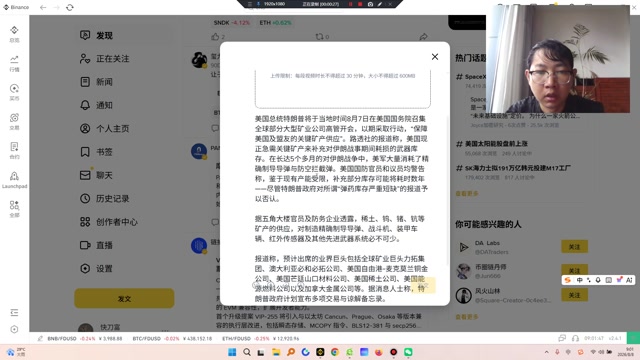This screenshot has height=360, width=640.
Task: Expand the system tray hidden icons chevron
Action: pos(547,352)
